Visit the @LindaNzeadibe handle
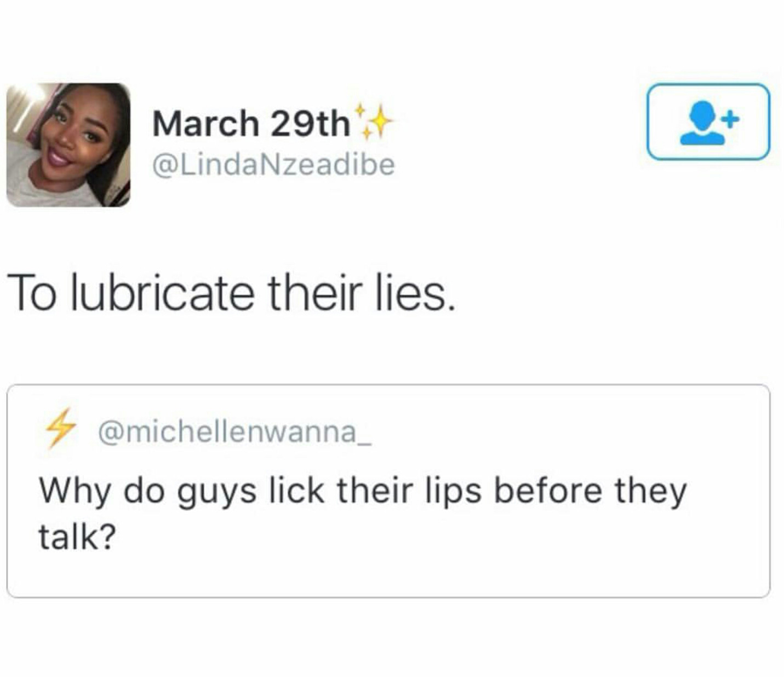The height and width of the screenshot is (677, 784). pyautogui.click(x=273, y=164)
